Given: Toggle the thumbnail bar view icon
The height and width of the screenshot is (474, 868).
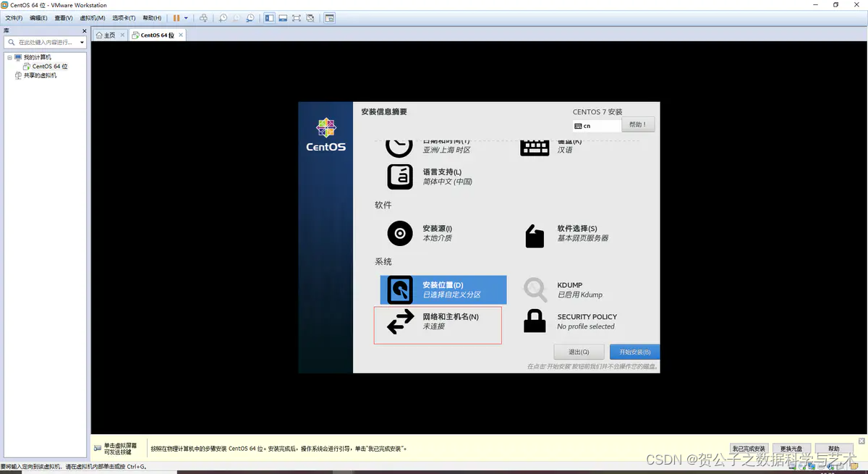Looking at the screenshot, I should click(x=283, y=17).
